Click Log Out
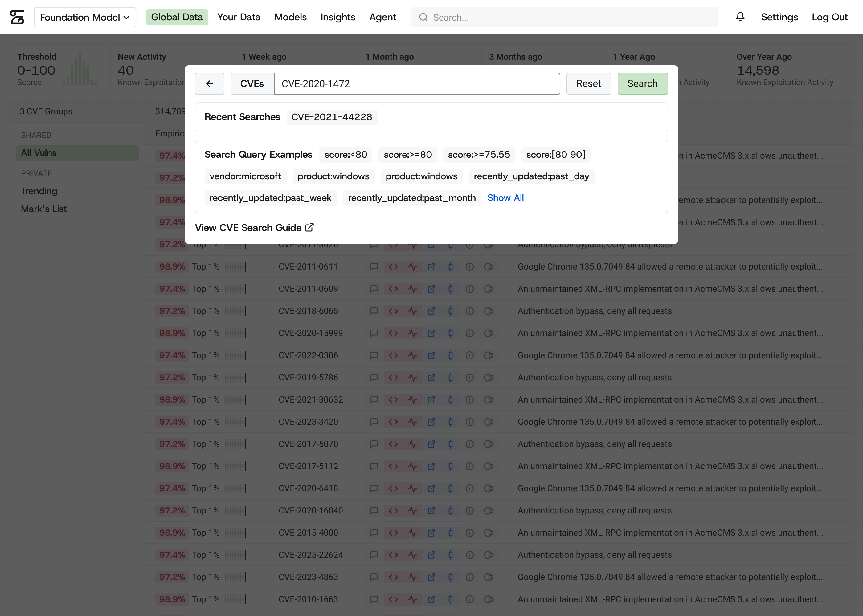The image size is (863, 616). coord(830,17)
